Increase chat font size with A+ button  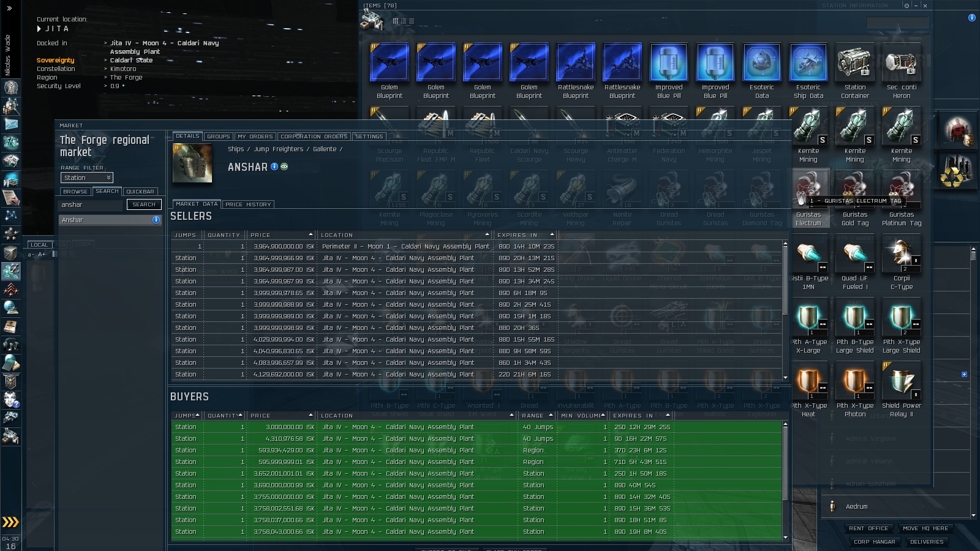click(x=42, y=254)
